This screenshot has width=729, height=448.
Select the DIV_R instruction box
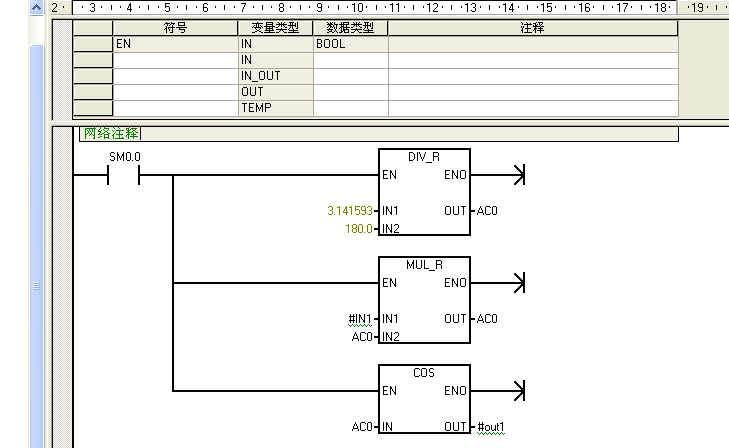(x=424, y=193)
